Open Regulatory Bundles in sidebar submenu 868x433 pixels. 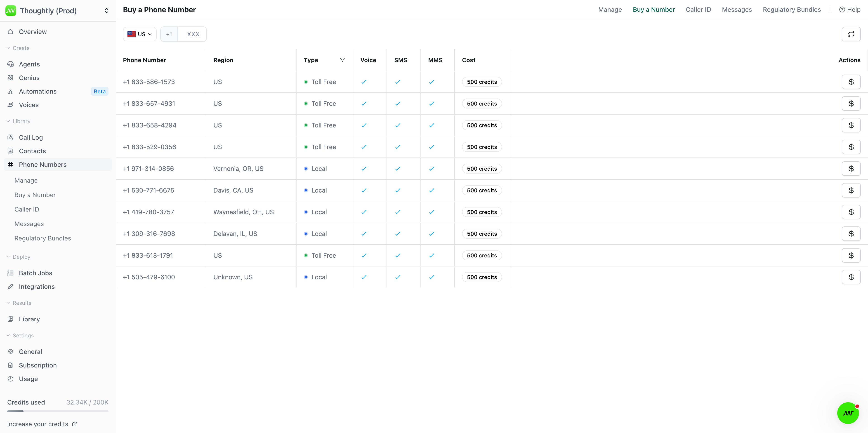(x=43, y=239)
